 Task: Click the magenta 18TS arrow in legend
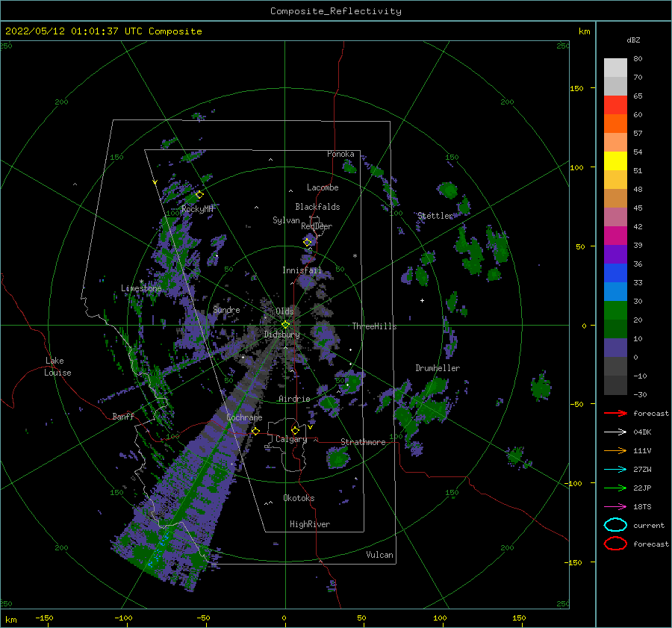615,507
